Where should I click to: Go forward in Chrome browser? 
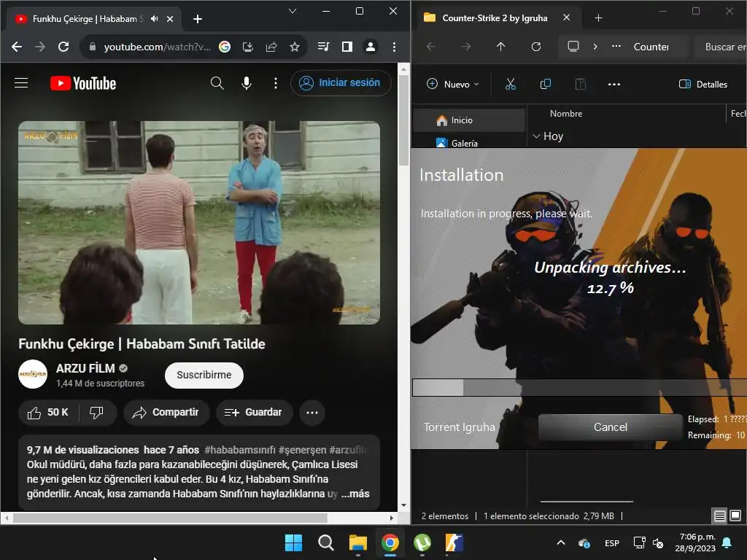[40, 47]
